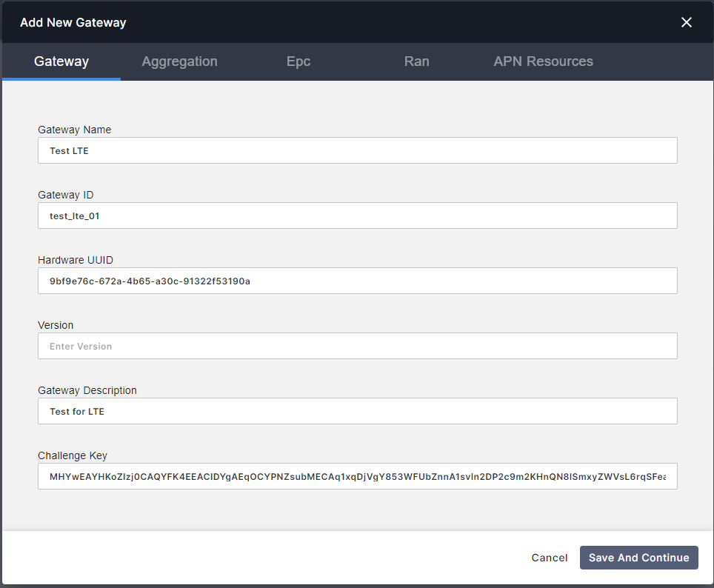Click the Hardware UUID input box
Viewport: 714px width, 588px height.
tap(358, 281)
